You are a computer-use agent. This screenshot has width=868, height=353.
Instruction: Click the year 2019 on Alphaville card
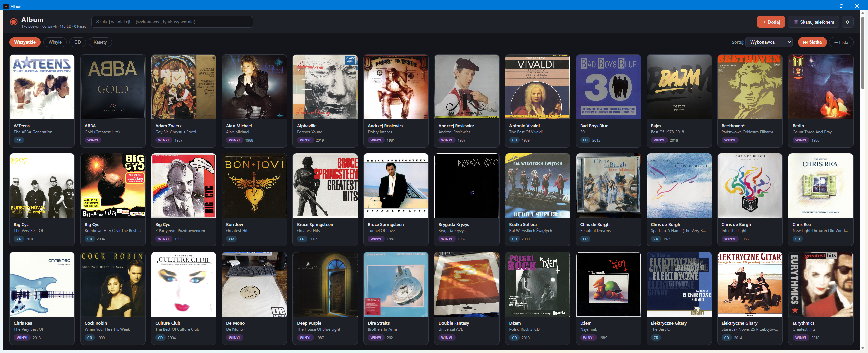click(x=320, y=140)
